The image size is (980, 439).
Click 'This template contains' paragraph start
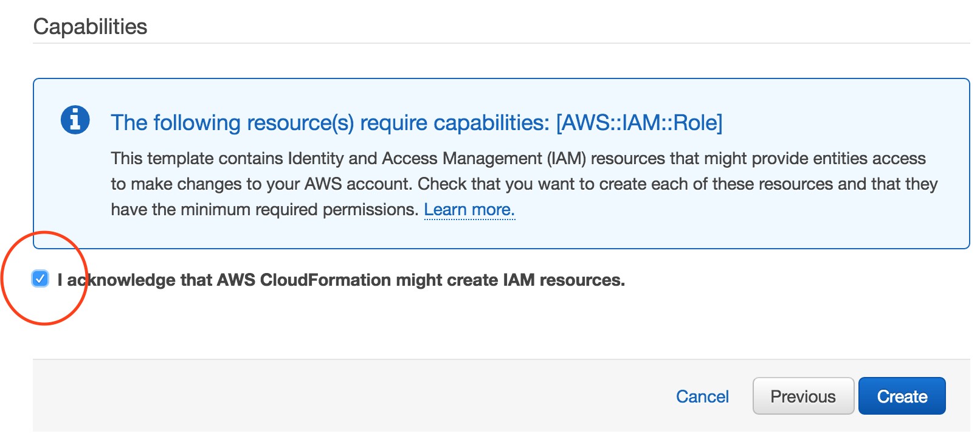196,159
